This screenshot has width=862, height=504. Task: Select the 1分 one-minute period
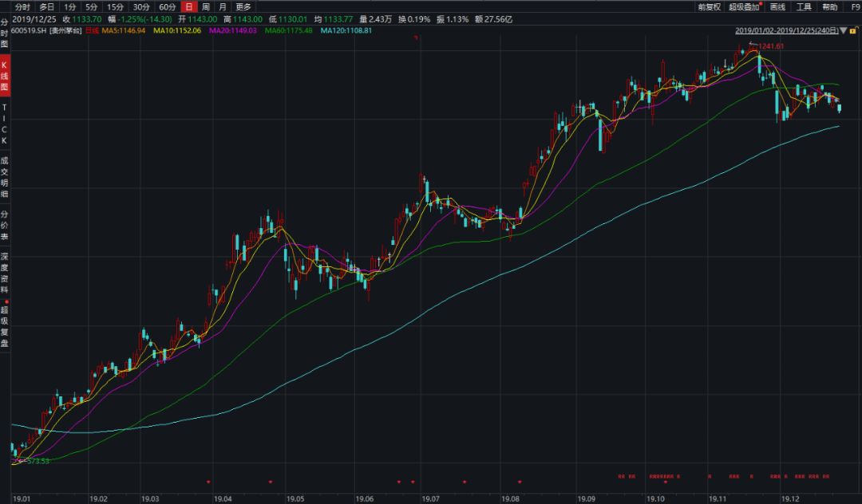tap(70, 6)
